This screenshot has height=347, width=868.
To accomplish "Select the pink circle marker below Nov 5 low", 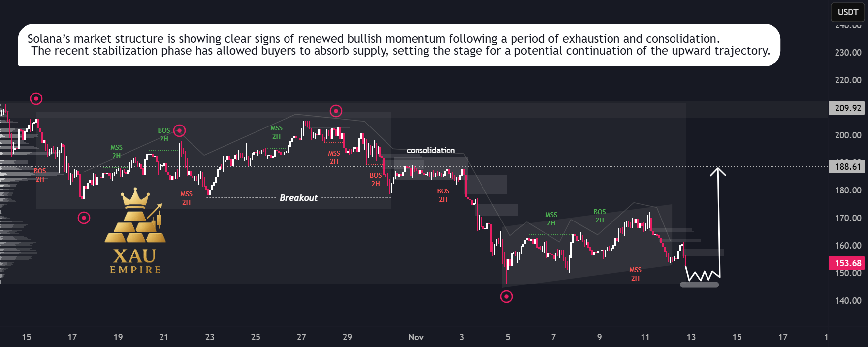I will point(506,296).
